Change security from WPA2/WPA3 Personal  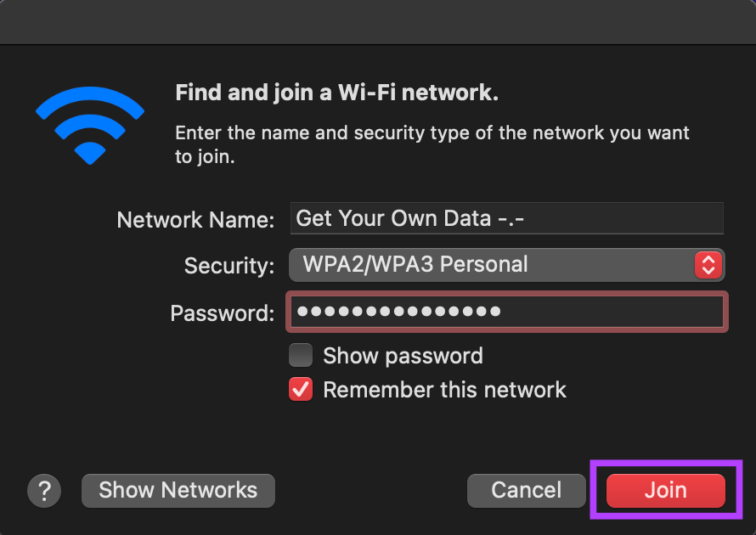point(506,264)
